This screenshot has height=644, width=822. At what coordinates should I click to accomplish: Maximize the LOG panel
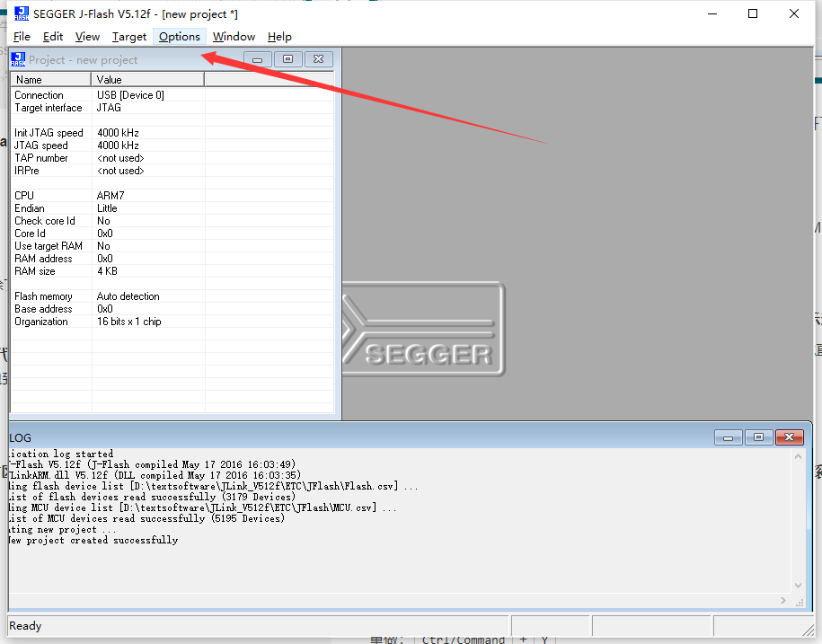(758, 437)
